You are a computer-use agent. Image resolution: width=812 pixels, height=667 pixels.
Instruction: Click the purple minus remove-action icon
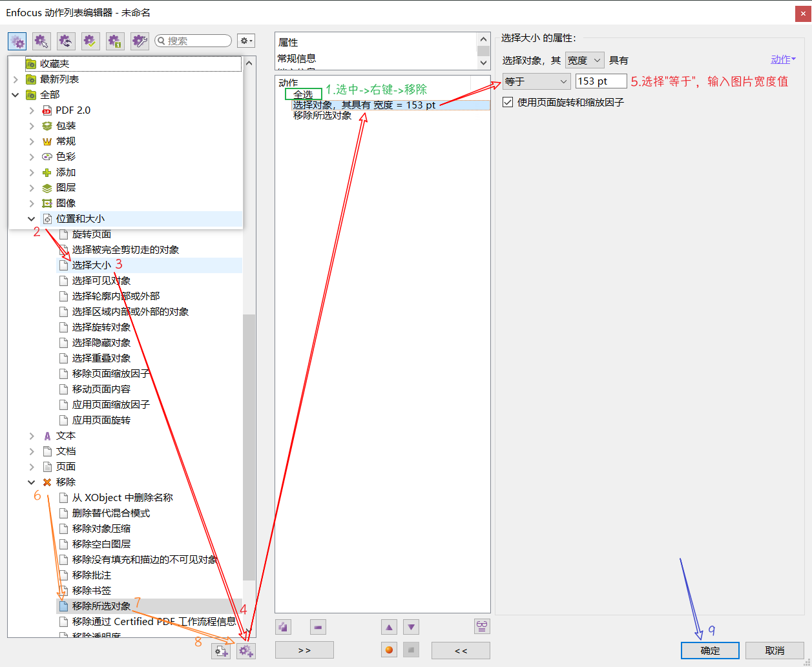coord(318,627)
